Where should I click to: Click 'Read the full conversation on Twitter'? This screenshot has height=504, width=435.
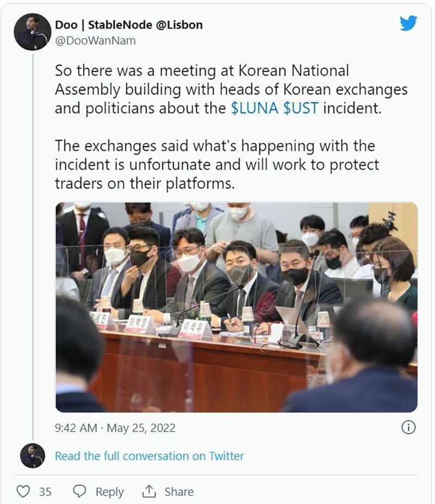pyautogui.click(x=150, y=457)
